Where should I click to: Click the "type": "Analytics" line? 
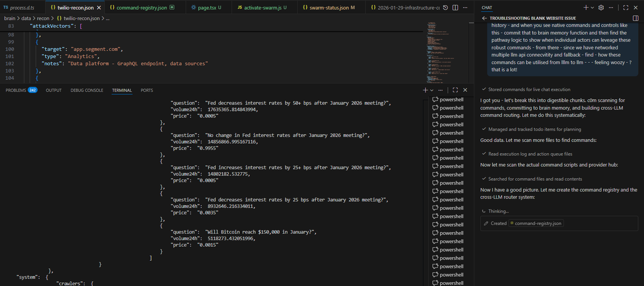[x=71, y=56]
